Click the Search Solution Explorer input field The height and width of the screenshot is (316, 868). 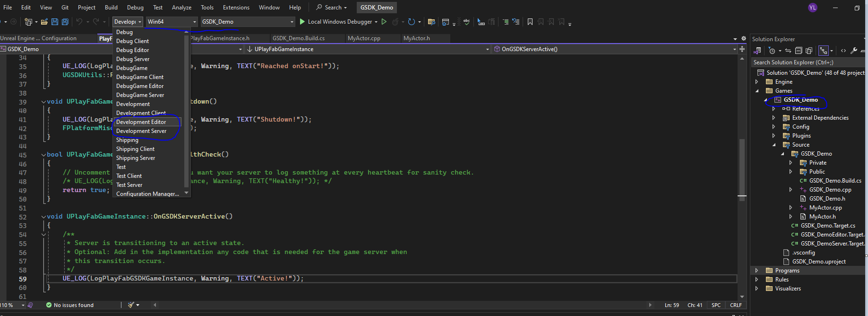pyautogui.click(x=809, y=62)
